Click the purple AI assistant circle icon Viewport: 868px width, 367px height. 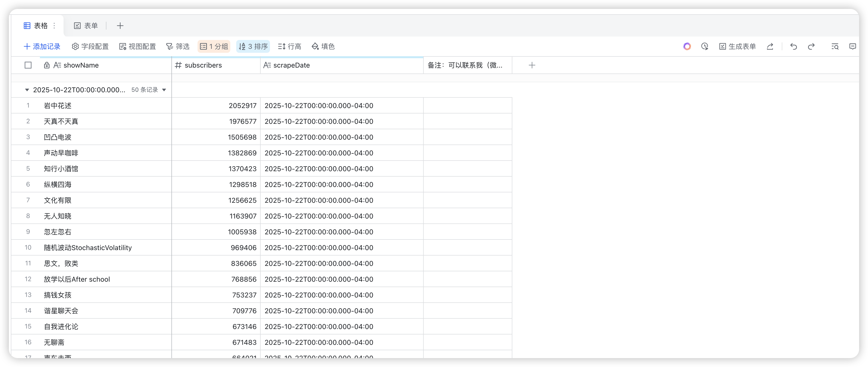click(687, 47)
